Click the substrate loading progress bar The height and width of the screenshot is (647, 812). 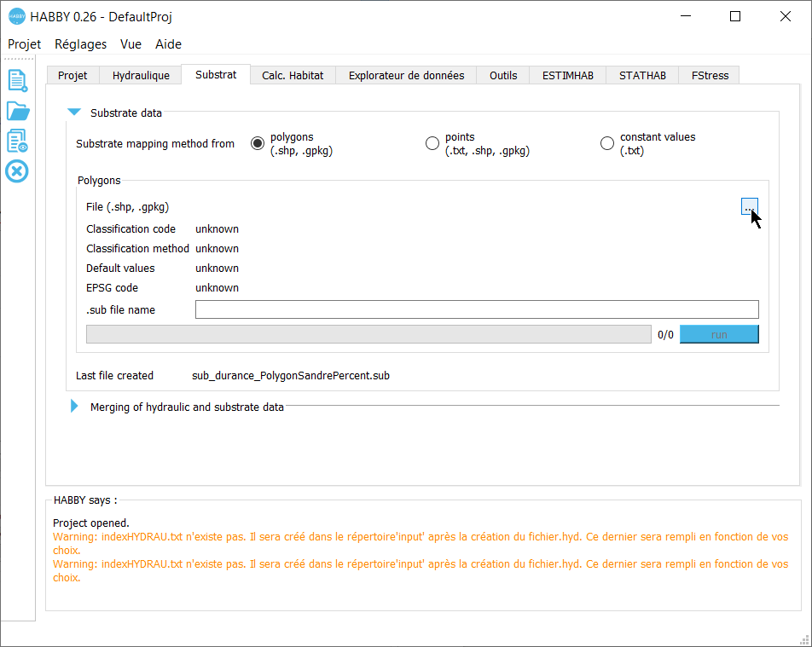368,334
